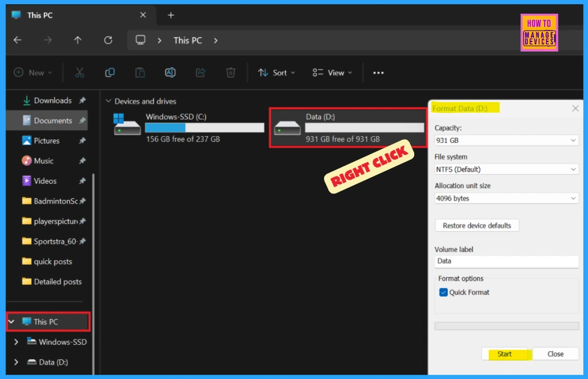Uncheck the Quick Format checkbox
588x379 pixels.
pos(443,293)
